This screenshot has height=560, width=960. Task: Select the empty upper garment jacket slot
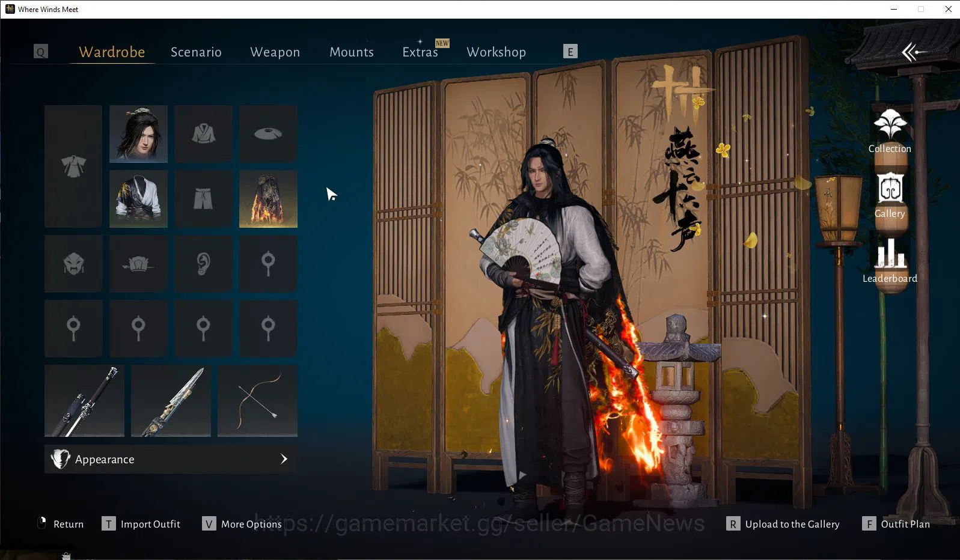[203, 134]
